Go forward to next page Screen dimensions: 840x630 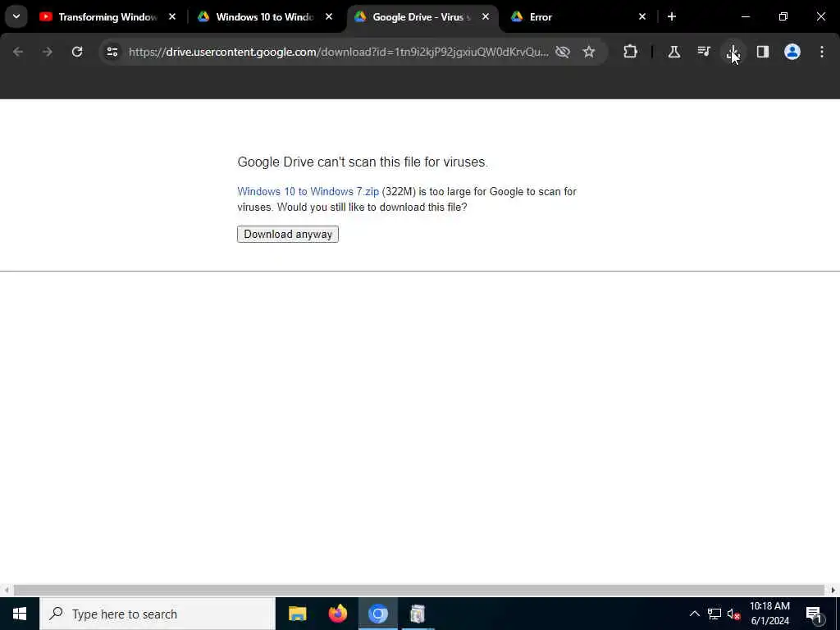tap(47, 52)
